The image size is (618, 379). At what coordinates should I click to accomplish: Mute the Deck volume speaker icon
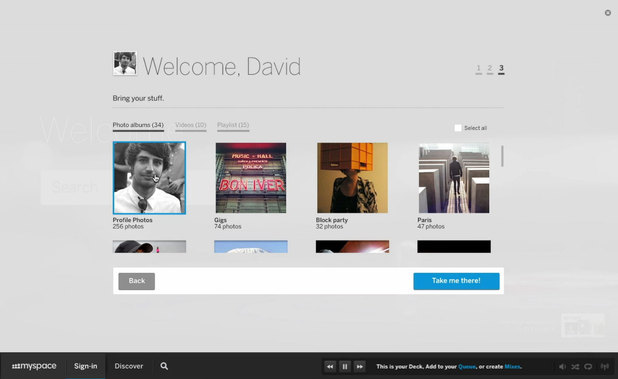[x=562, y=367]
